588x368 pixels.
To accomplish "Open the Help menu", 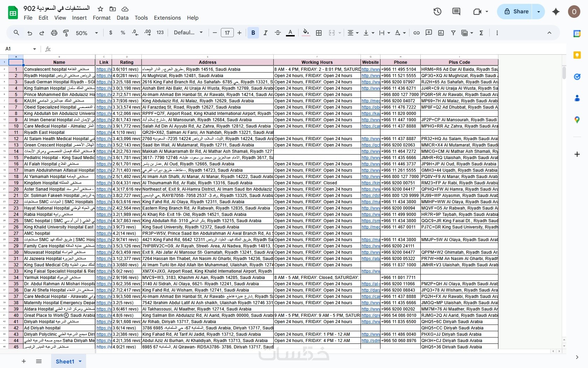I will (x=192, y=18).
